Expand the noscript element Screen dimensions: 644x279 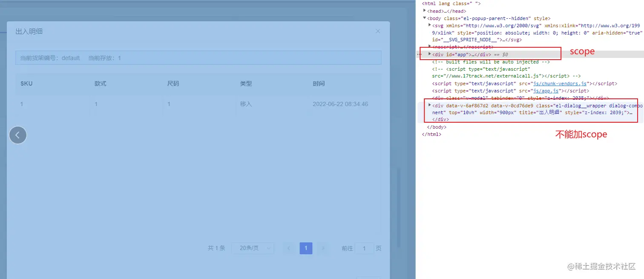(430, 46)
